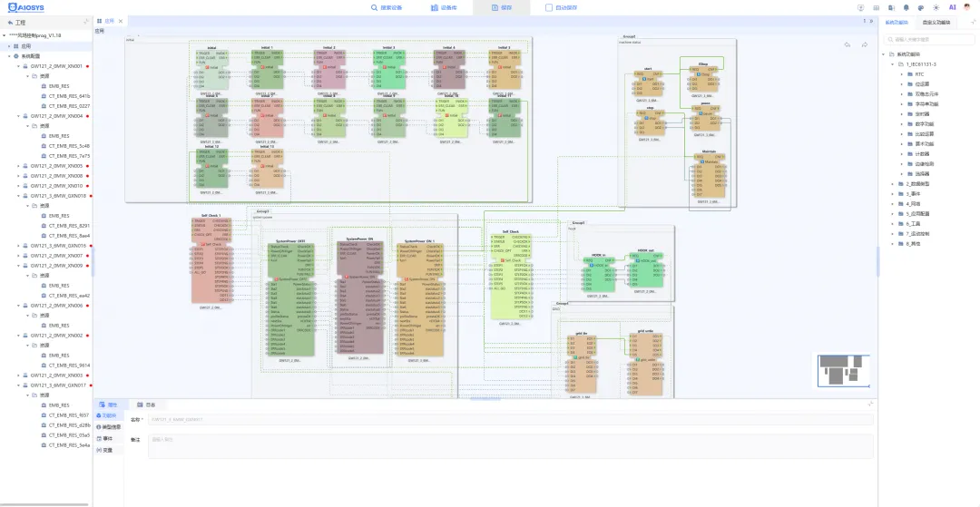Image resolution: width=980 pixels, height=507 pixels.
Task: Click the document transfer icon beside the bell
Action: pos(891,7)
